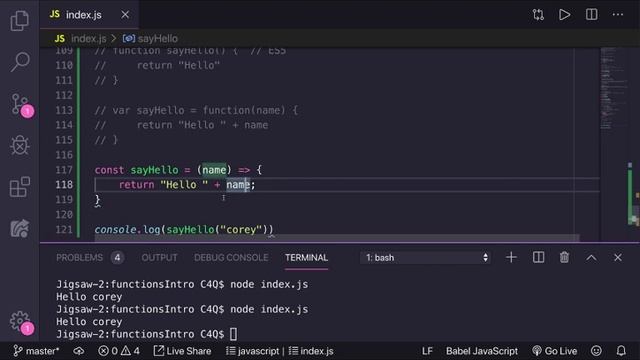Image resolution: width=640 pixels, height=360 pixels.
Task: Open the '1: bash' terminal selector dropdown
Action: pos(425,258)
